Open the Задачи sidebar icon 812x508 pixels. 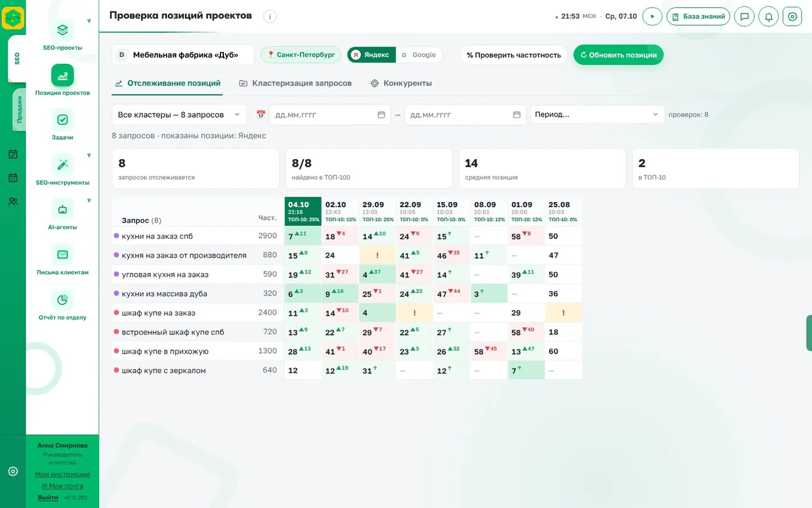pos(63,120)
